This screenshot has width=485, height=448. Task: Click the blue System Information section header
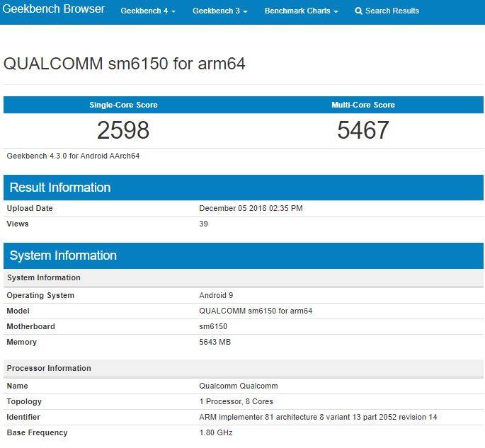tap(244, 255)
